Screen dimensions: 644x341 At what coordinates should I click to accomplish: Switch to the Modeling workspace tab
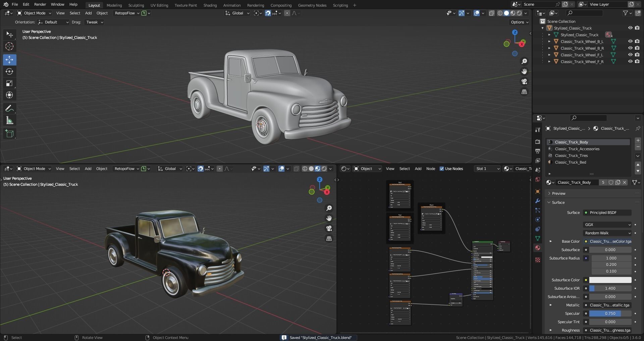[114, 5]
